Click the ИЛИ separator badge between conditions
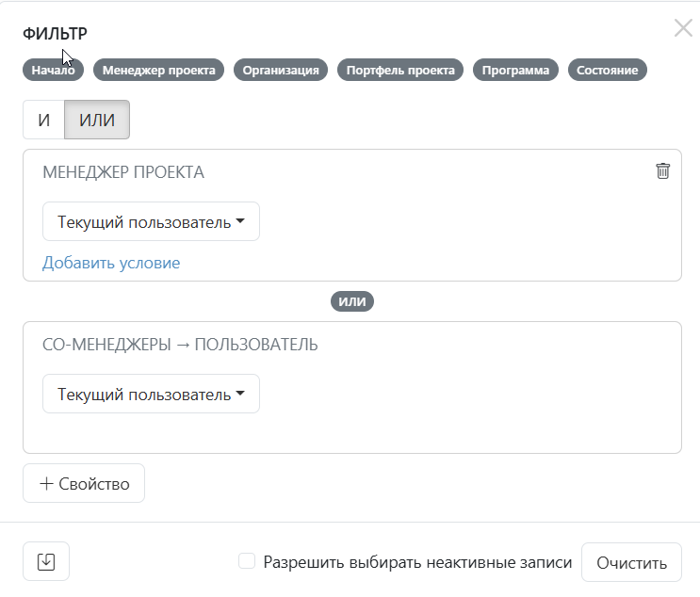This screenshot has width=700, height=597. click(352, 301)
